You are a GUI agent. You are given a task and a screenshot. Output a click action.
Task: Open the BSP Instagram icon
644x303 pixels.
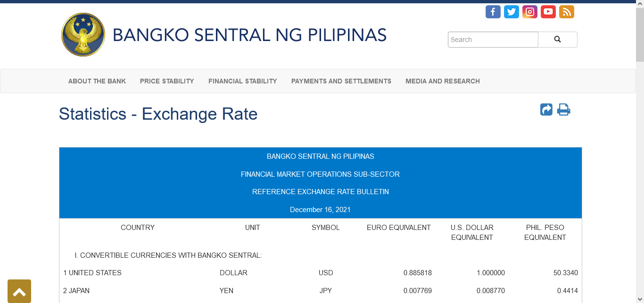pos(529,12)
